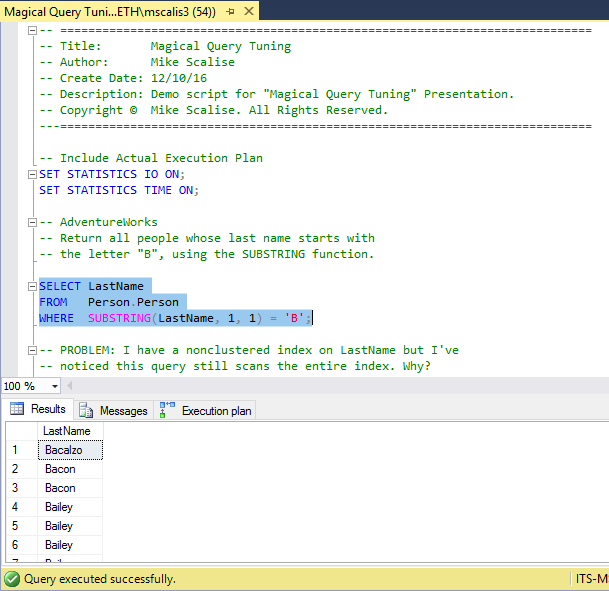Click the green query success check icon
The height and width of the screenshot is (591, 609).
coord(12,579)
